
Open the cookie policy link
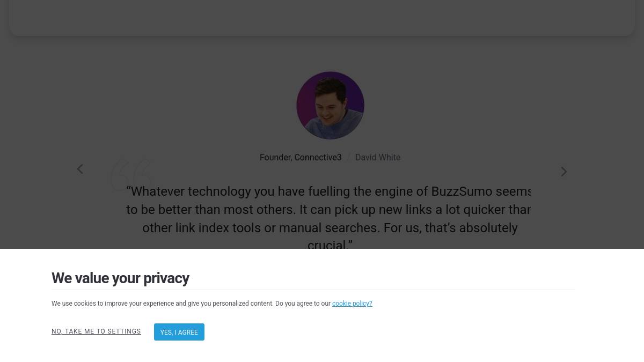(x=352, y=304)
